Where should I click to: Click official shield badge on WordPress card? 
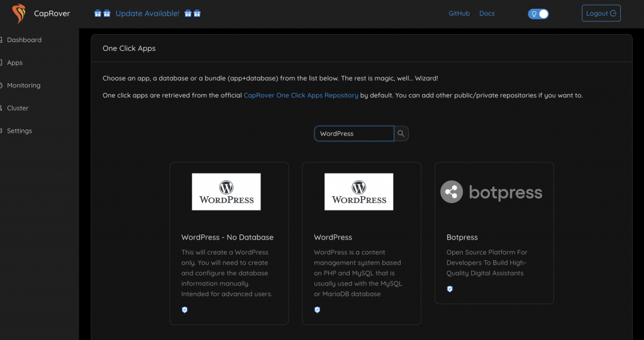coord(317,310)
